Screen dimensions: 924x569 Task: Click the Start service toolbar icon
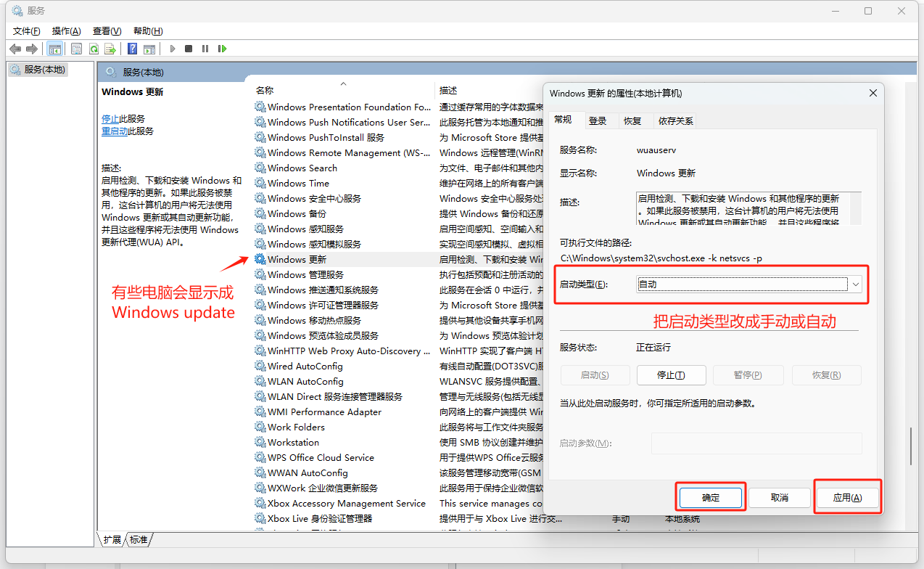click(x=172, y=48)
